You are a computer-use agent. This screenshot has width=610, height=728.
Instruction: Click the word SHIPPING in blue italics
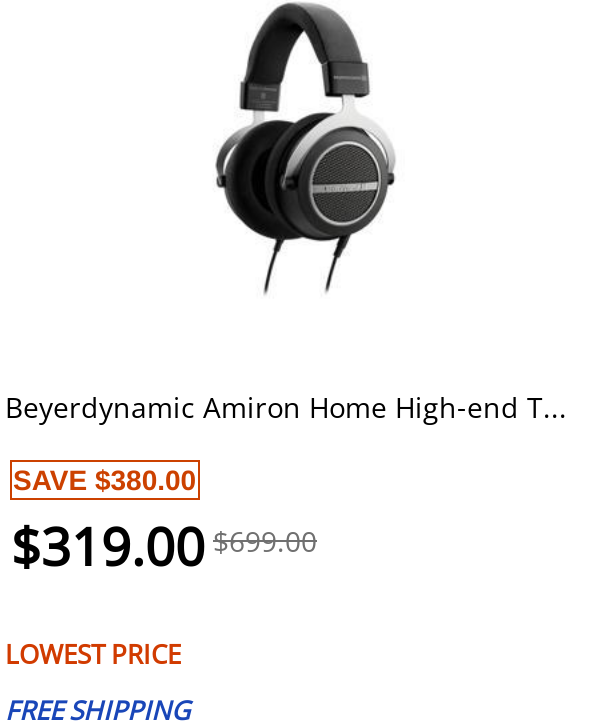pos(132,710)
